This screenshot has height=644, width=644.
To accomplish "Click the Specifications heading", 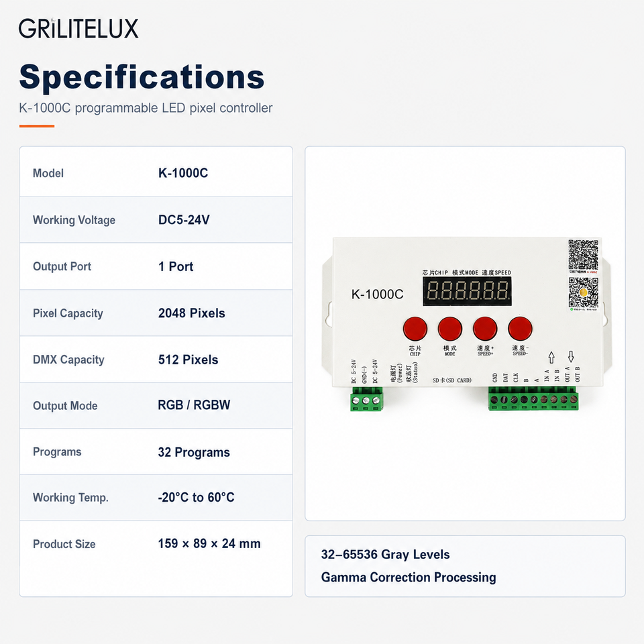I will 142,77.
